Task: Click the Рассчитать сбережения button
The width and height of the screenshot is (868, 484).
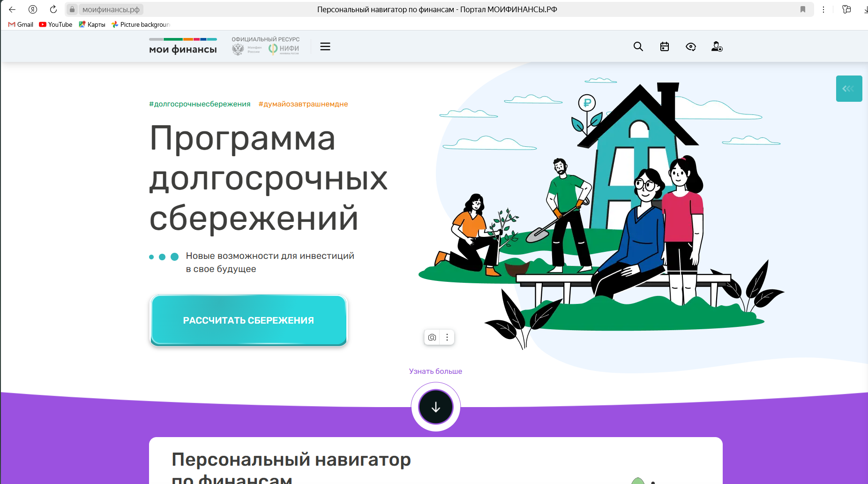Action: click(x=248, y=320)
